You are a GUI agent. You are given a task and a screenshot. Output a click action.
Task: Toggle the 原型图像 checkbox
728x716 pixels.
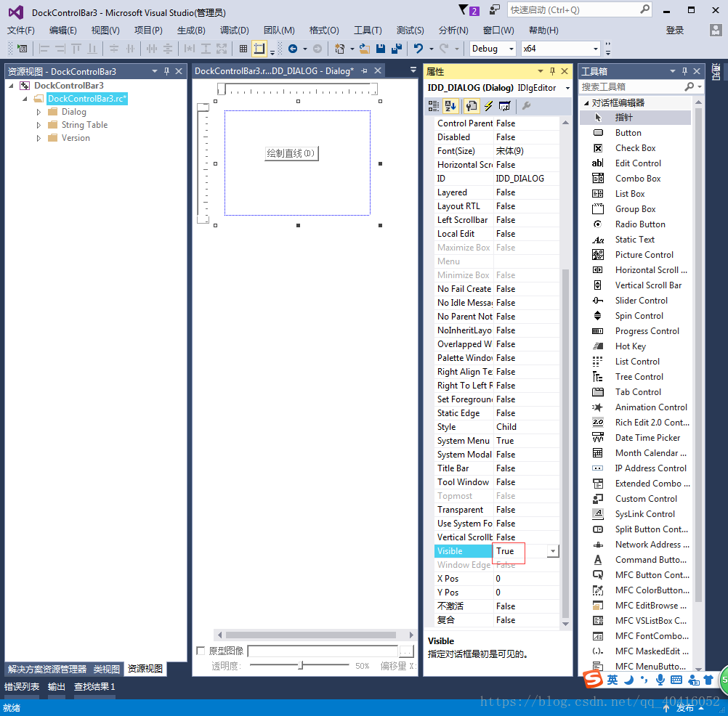(x=201, y=651)
